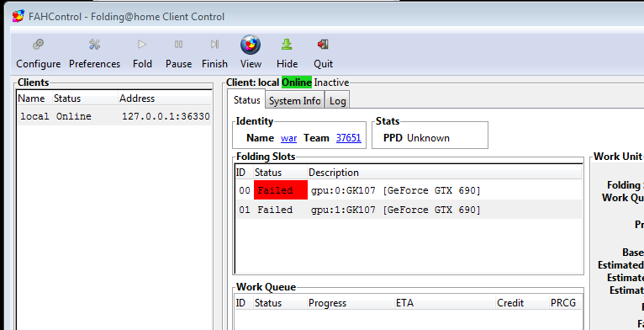Image resolution: width=644 pixels, height=330 pixels.
Task: Click the green Online status label
Action: tap(297, 82)
